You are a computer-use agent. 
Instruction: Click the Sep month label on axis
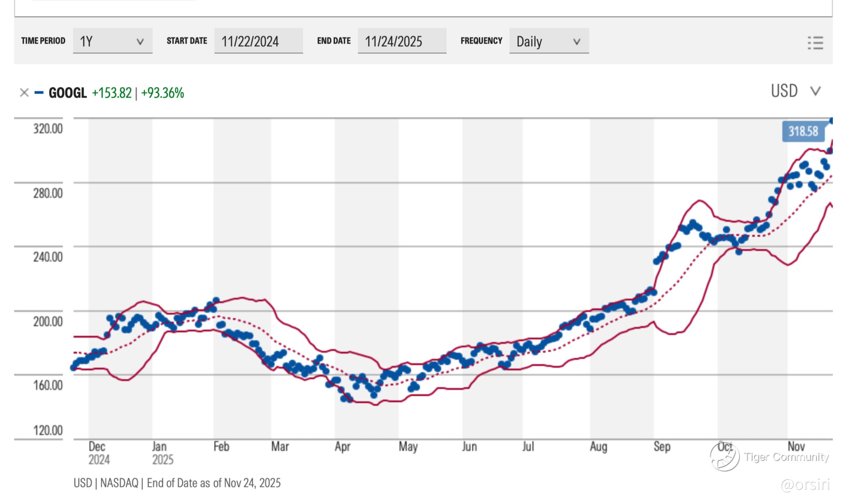tap(662, 446)
